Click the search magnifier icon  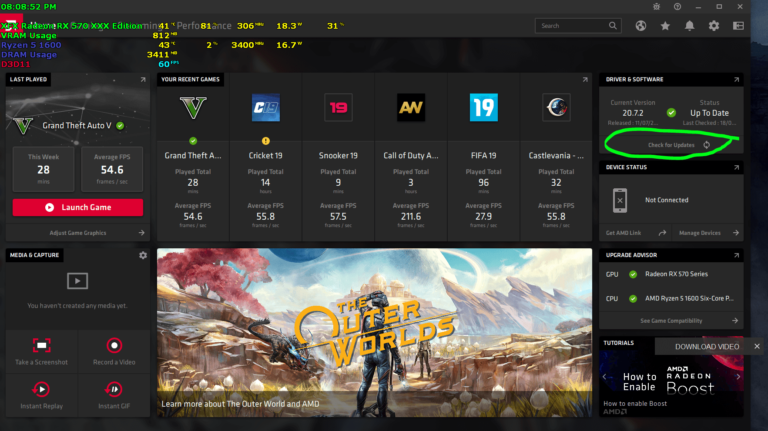[x=613, y=25]
